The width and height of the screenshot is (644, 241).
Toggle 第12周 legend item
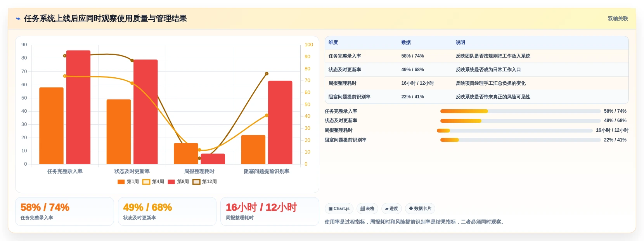point(205,182)
